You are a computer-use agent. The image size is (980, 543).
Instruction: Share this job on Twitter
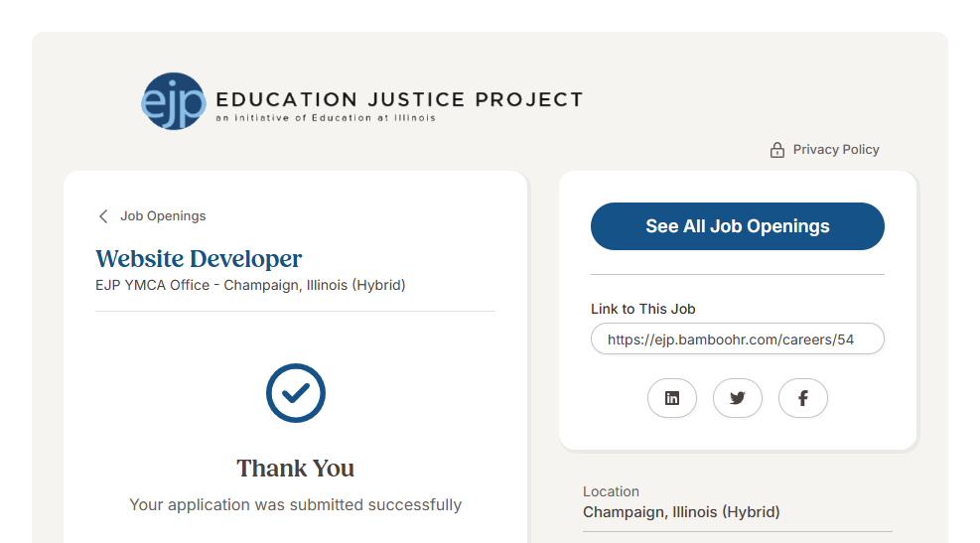pyautogui.click(x=738, y=398)
